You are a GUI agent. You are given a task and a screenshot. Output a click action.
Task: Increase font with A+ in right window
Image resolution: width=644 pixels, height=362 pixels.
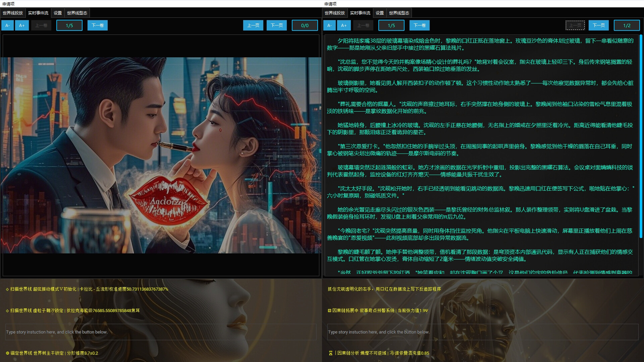(344, 25)
